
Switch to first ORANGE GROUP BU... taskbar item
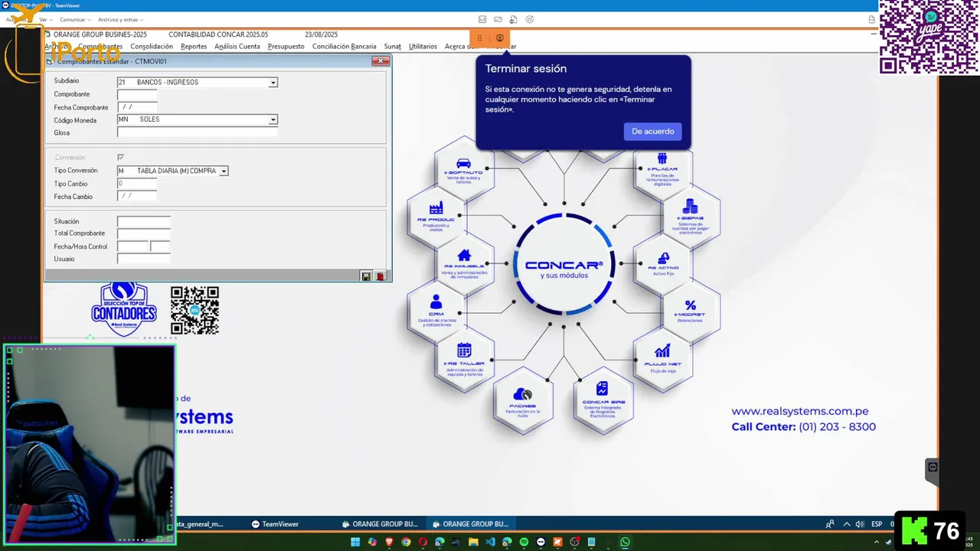380,524
